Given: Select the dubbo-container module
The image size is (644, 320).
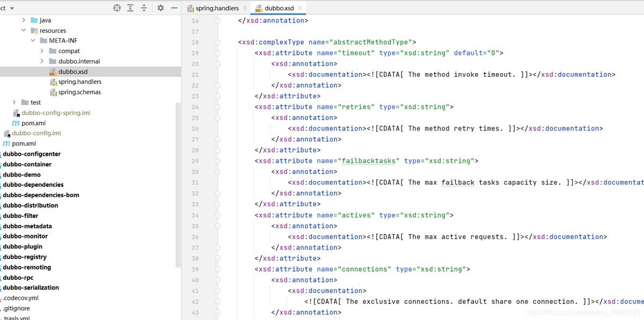Looking at the screenshot, I should tap(27, 164).
